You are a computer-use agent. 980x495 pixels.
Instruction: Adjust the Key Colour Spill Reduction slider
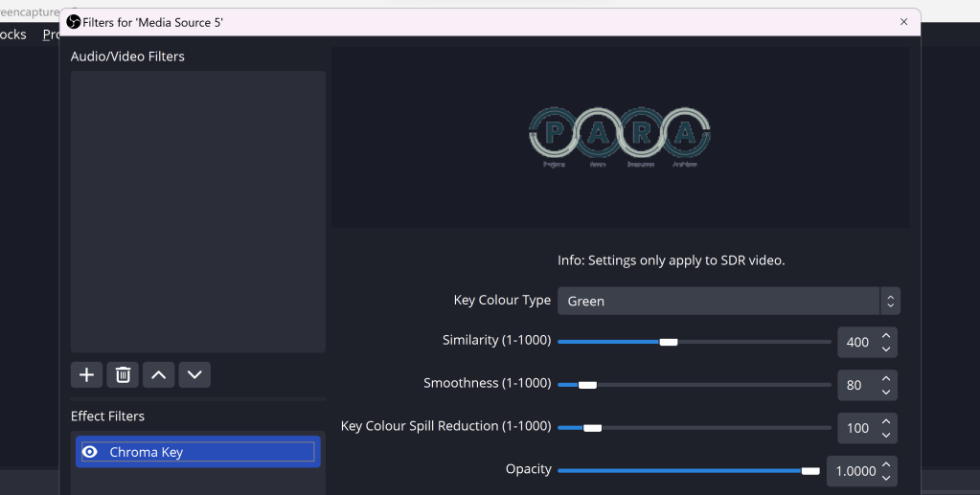(592, 428)
